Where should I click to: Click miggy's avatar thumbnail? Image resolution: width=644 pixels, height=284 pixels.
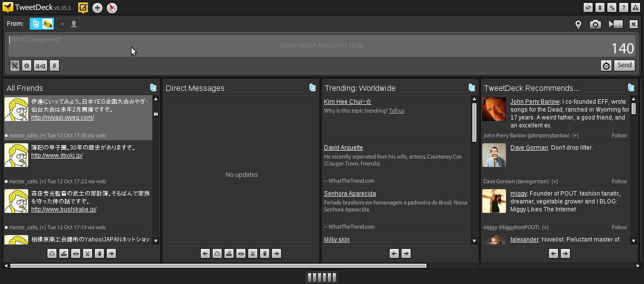494,201
